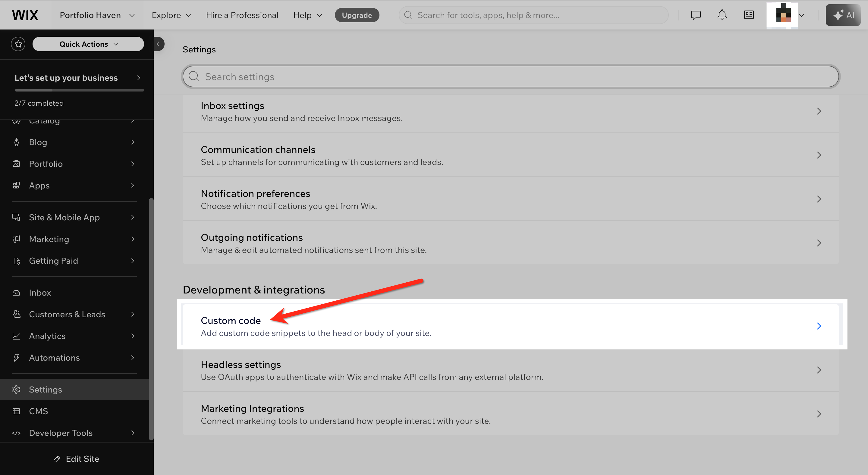Image resolution: width=868 pixels, height=475 pixels.
Task: Click the news feed icon in header
Action: (749, 15)
